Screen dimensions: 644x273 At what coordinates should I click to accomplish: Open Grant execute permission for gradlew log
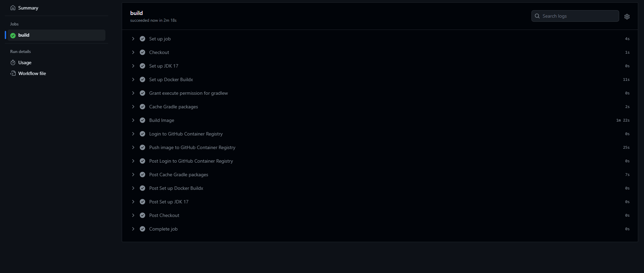tap(188, 93)
